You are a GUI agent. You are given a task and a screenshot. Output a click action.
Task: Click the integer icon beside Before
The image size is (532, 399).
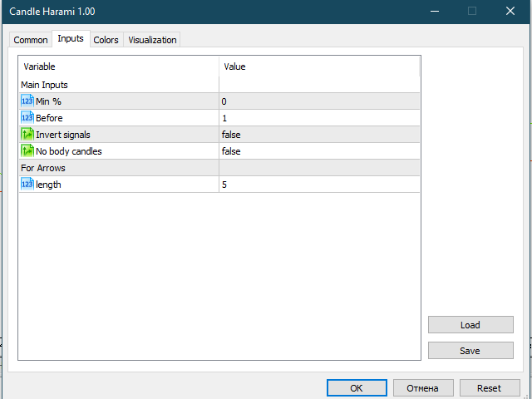pos(27,118)
